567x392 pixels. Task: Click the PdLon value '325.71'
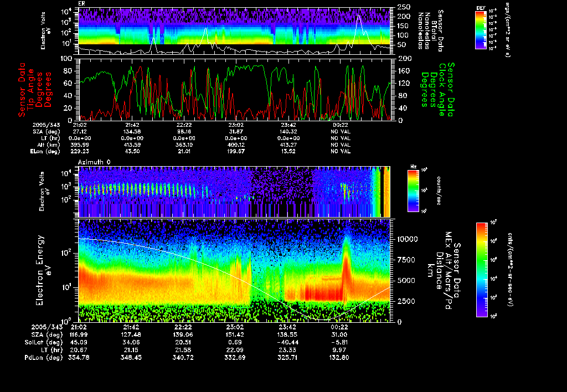[287, 358]
